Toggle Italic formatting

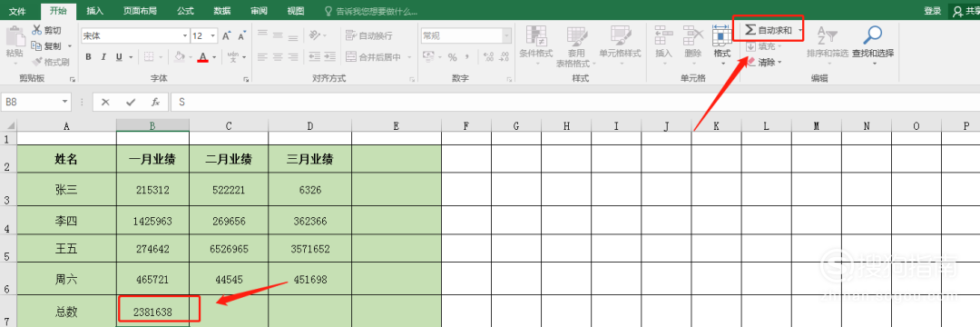click(x=103, y=57)
